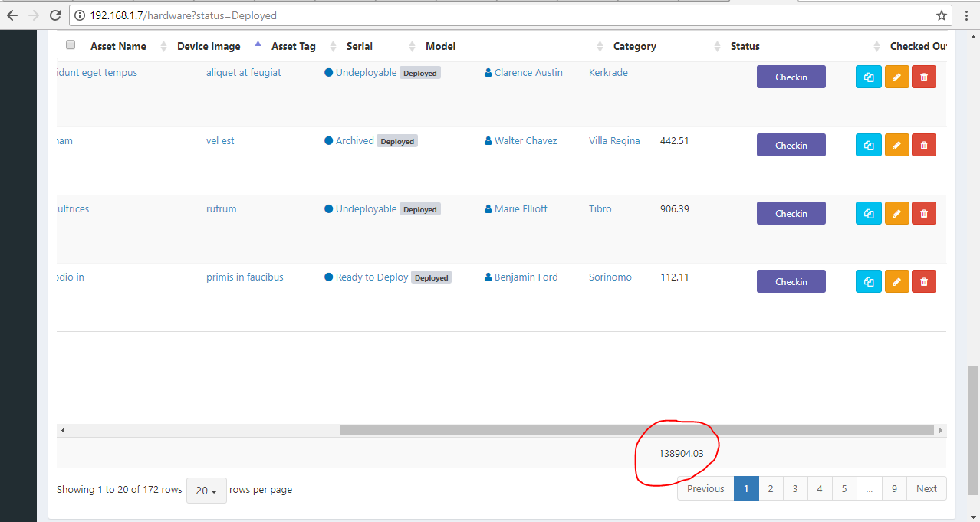Open the Ready to Deploy status link
The image size is (980, 522).
372,277
